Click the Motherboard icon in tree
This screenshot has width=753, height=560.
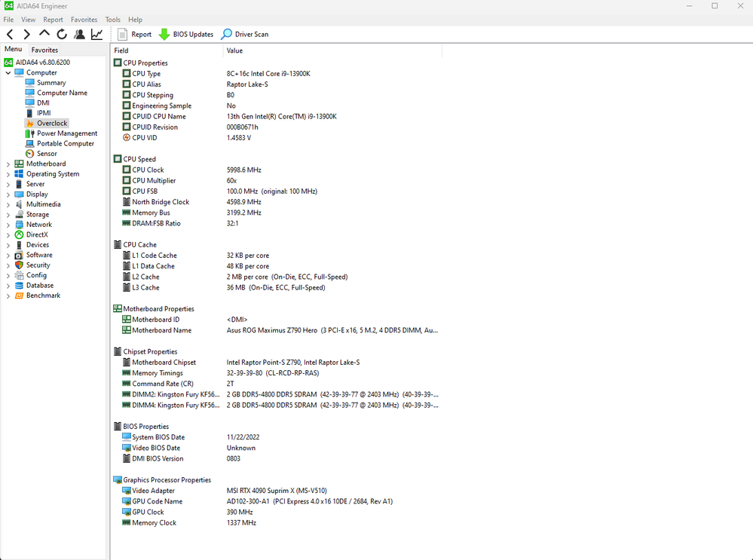coord(19,164)
